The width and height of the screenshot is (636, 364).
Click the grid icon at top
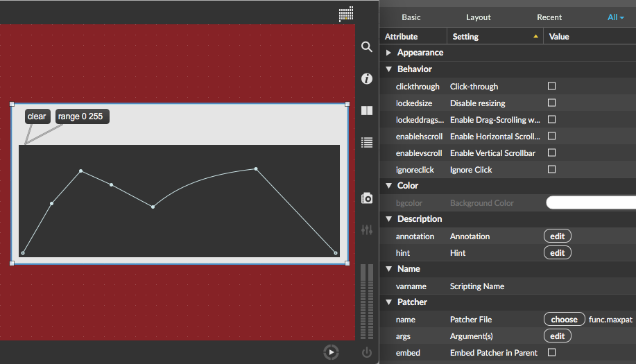[x=346, y=13]
